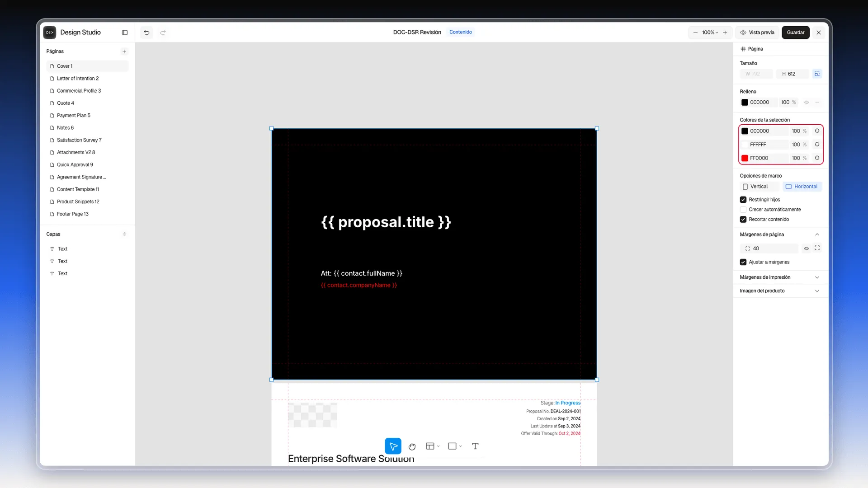Toggle the left sidebar panel icon
The height and width of the screenshot is (488, 868).
click(125, 33)
